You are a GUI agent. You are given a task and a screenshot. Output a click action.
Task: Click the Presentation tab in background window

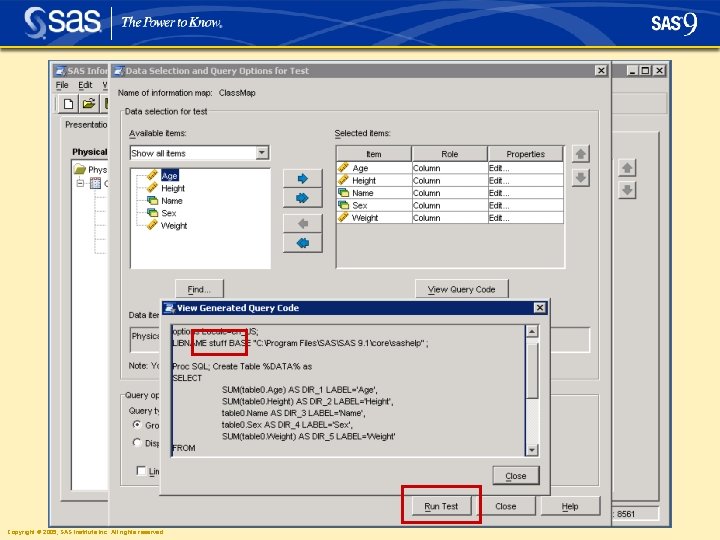(86, 124)
